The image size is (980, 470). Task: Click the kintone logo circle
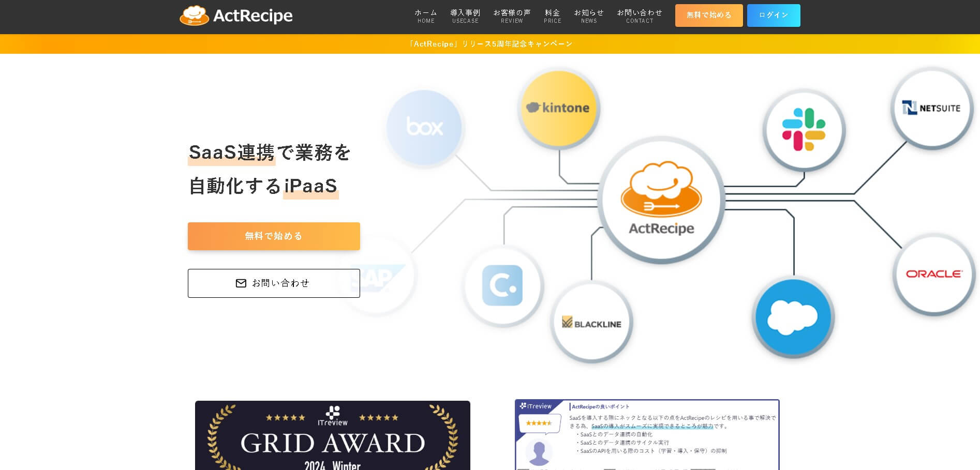pos(559,108)
